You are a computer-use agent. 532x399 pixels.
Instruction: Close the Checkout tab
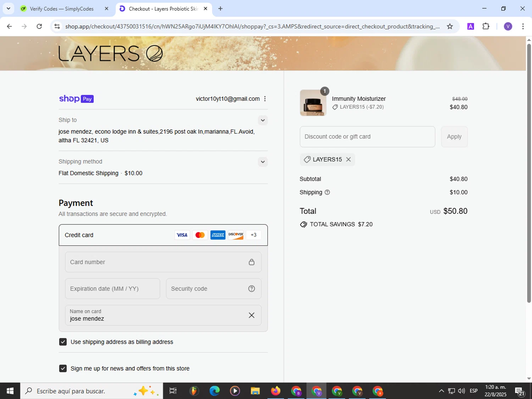click(x=205, y=9)
